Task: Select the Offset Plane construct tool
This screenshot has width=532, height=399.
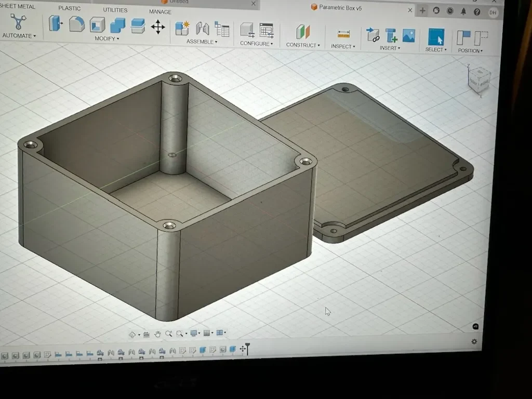Action: click(x=303, y=32)
